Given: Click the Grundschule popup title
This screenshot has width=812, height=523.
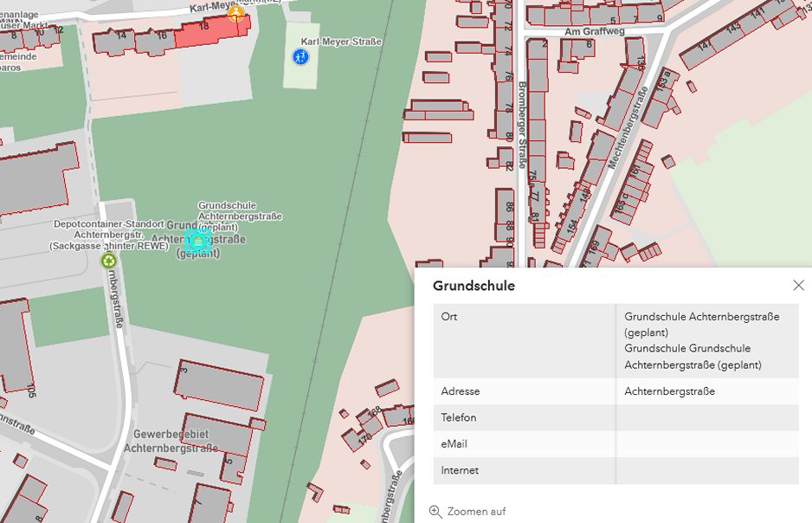Looking at the screenshot, I should (x=474, y=286).
